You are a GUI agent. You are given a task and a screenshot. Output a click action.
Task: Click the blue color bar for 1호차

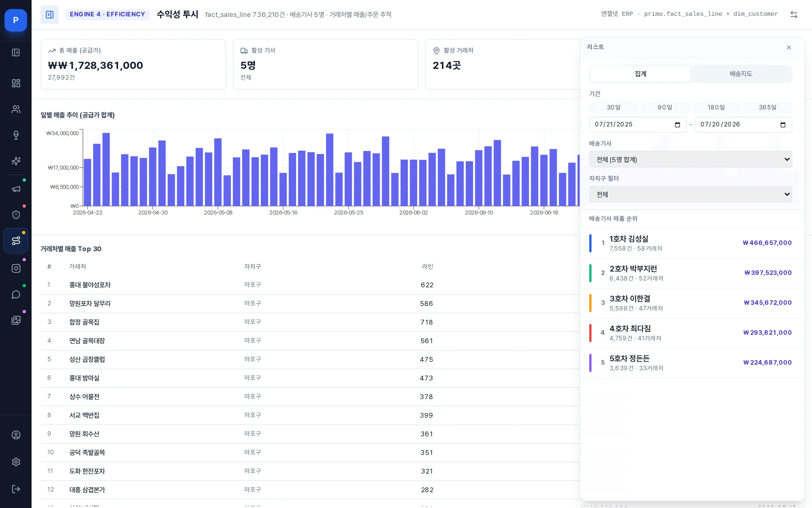[590, 243]
